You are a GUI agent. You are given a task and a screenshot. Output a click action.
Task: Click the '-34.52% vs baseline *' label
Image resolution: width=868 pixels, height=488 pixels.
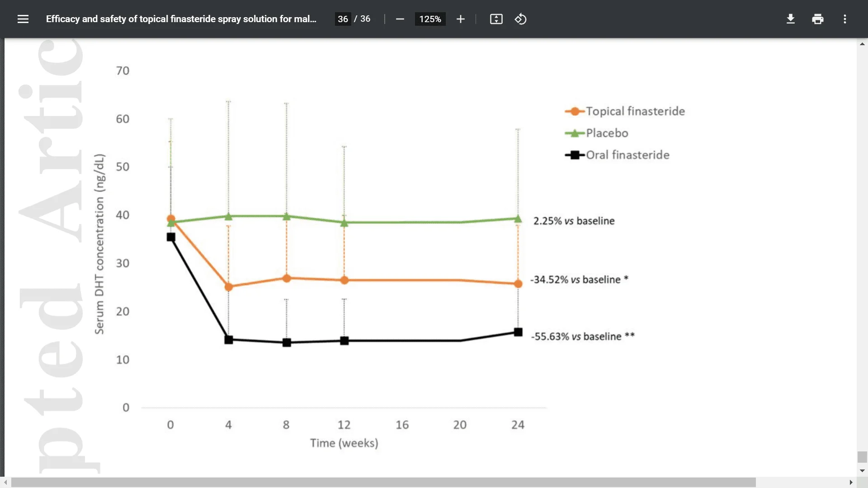[x=579, y=280]
